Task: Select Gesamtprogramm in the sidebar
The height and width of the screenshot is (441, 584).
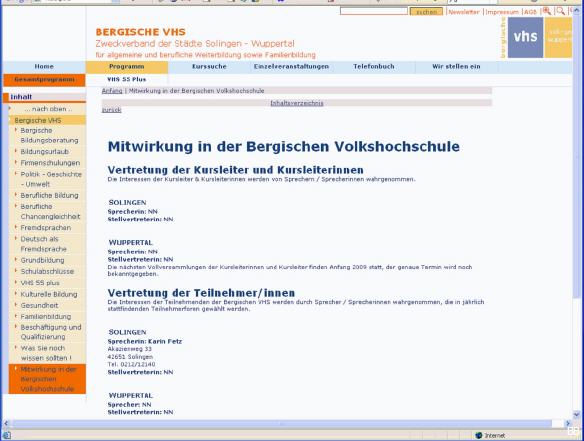Action: tap(44, 80)
